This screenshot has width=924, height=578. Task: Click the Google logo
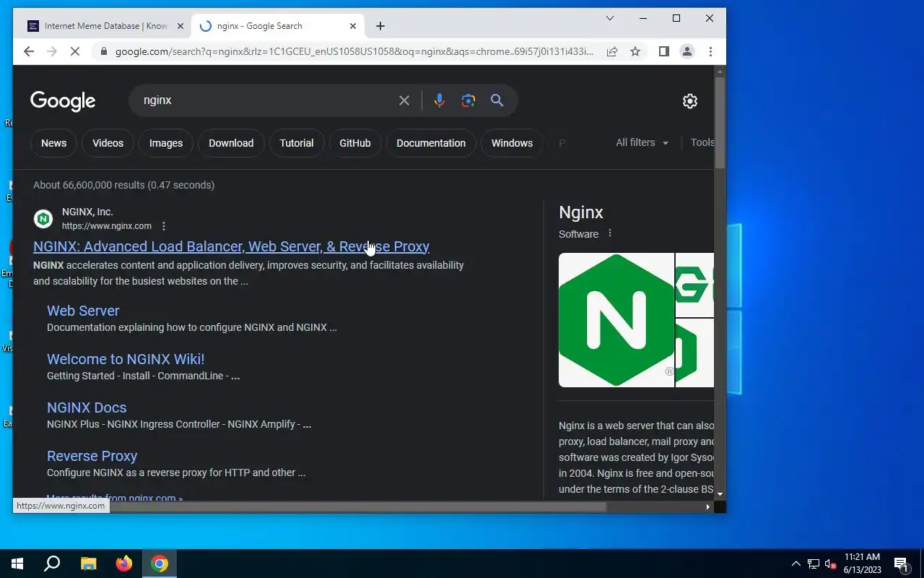(x=63, y=101)
